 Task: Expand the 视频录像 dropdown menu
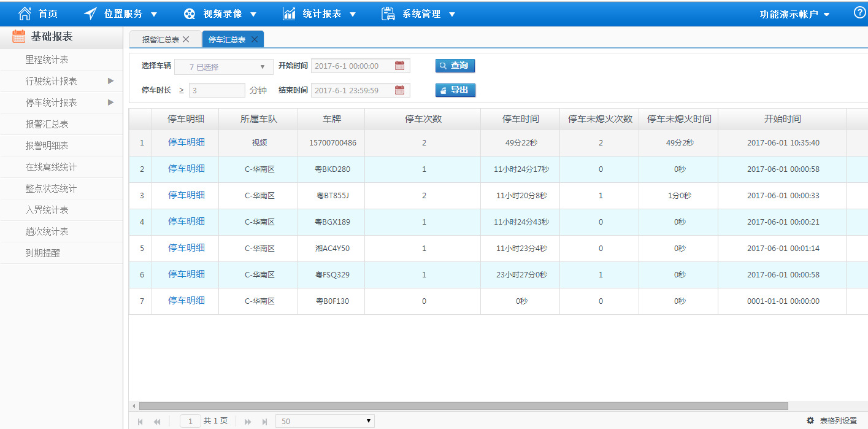point(253,14)
